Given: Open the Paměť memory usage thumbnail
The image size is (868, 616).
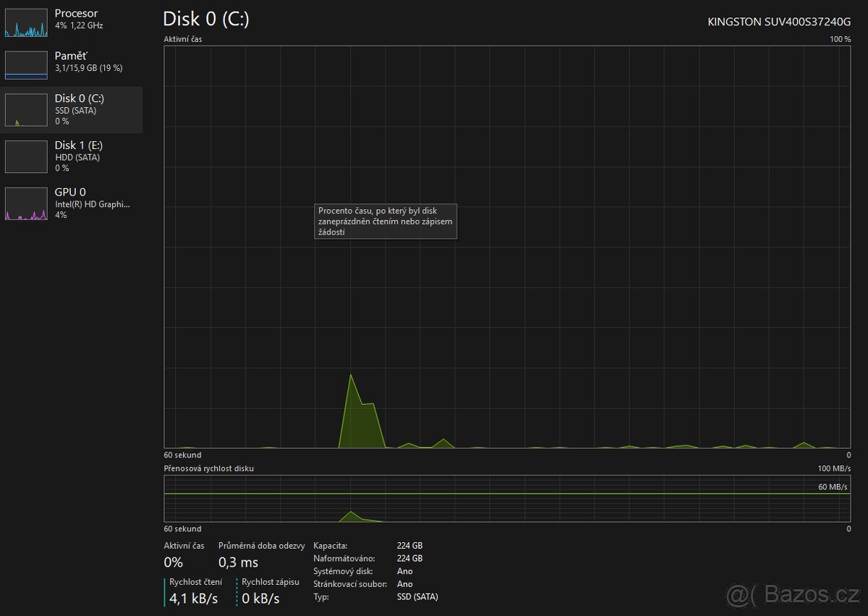Looking at the screenshot, I should coord(26,65).
